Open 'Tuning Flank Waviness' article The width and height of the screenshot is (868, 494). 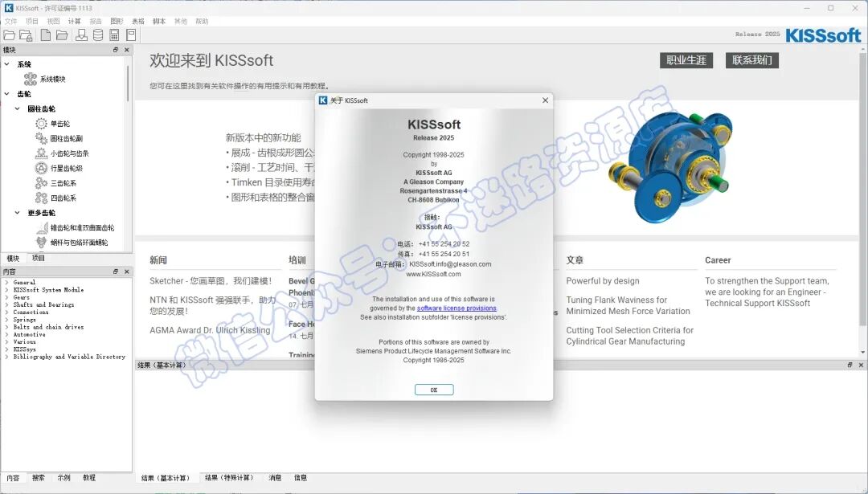[628, 305]
